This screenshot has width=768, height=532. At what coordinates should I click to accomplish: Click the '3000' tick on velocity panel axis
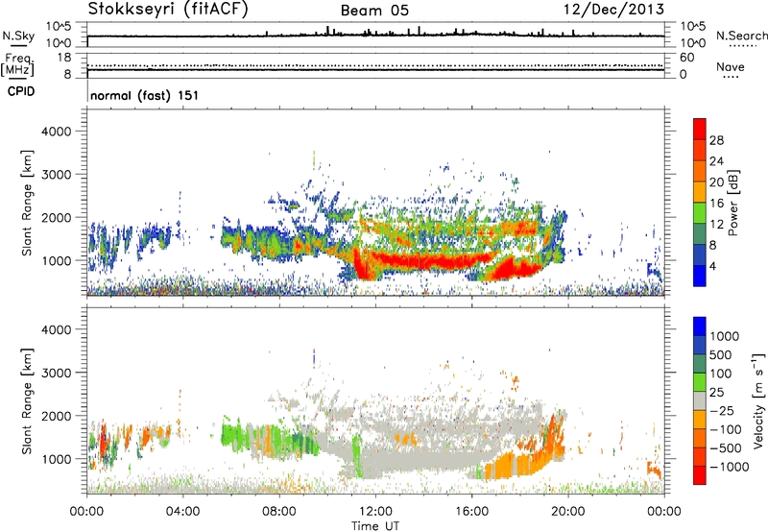(x=57, y=373)
